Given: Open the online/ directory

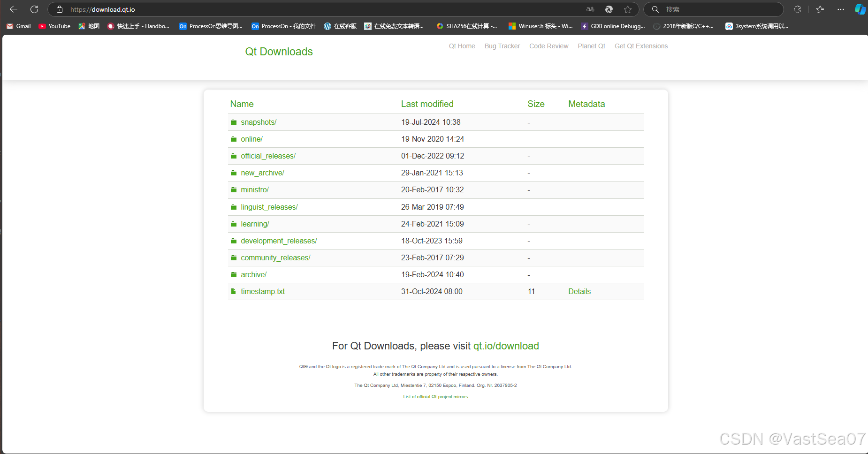Looking at the screenshot, I should click(x=252, y=139).
